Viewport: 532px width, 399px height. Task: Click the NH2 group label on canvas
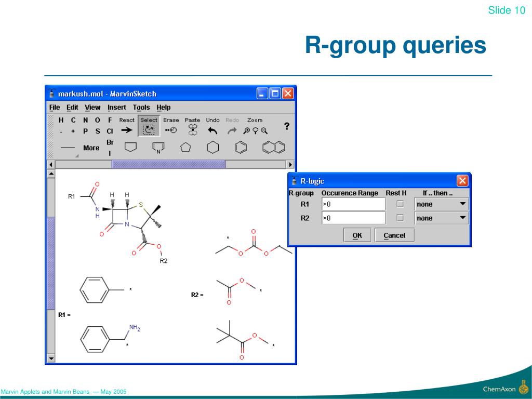pyautogui.click(x=135, y=328)
